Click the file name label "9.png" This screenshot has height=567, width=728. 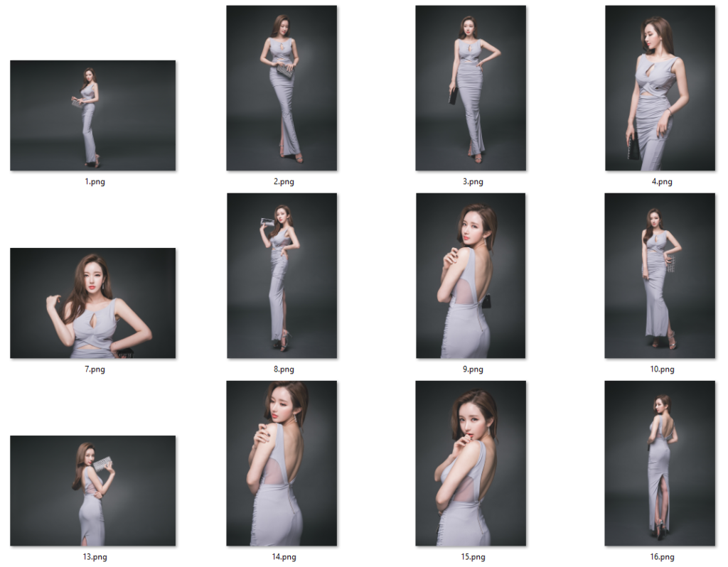point(473,369)
